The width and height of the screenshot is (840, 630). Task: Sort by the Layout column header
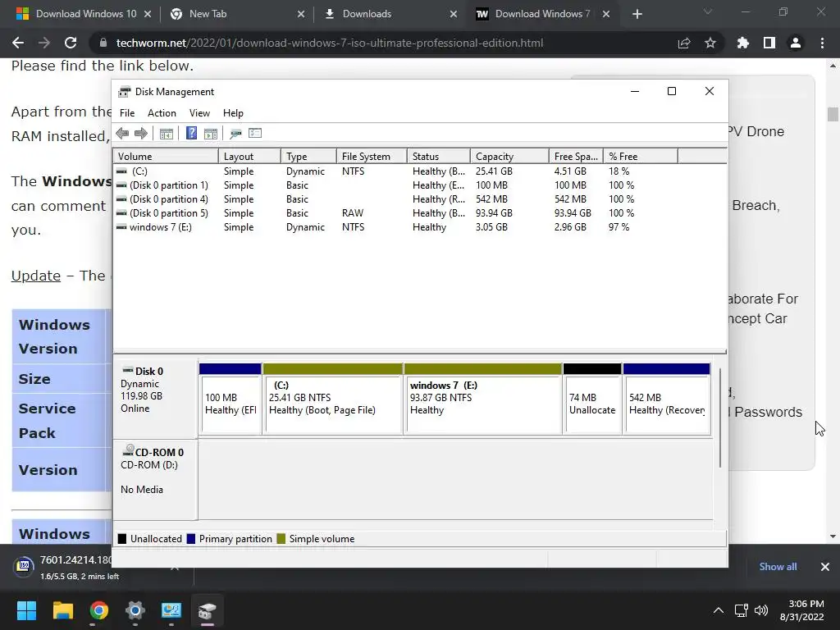pos(249,157)
